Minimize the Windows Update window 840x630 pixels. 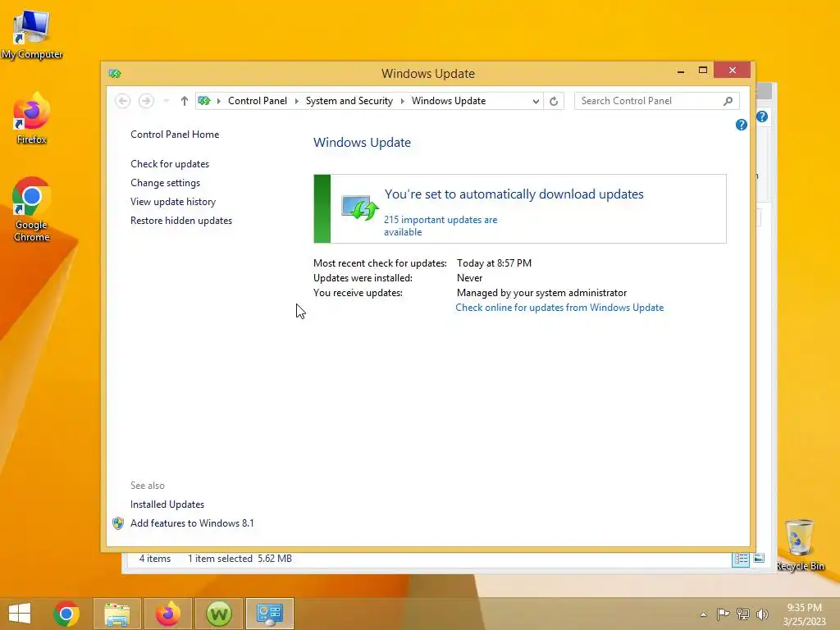(681, 71)
